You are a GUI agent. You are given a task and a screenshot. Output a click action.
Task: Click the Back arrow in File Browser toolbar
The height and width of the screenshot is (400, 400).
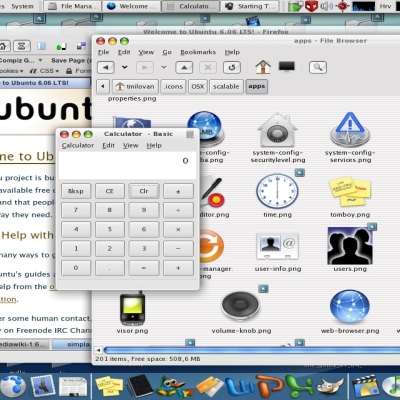tap(106, 67)
